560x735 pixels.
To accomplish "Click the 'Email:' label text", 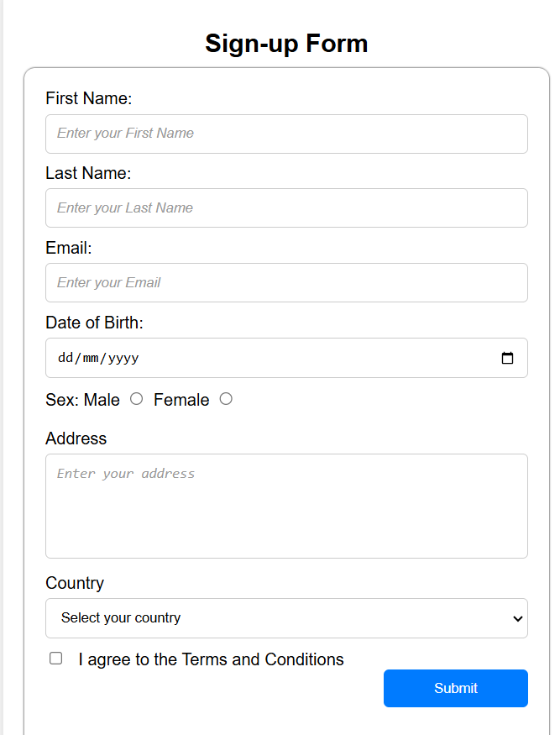I will tap(69, 248).
